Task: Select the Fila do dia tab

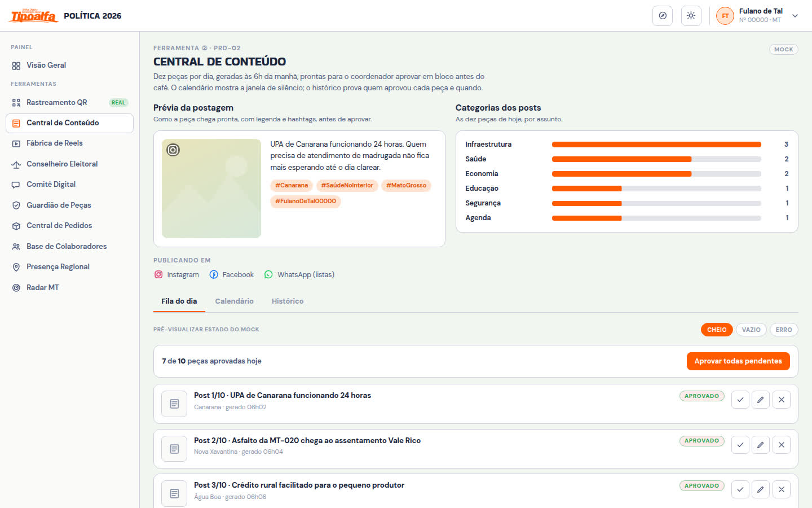Action: click(x=179, y=301)
